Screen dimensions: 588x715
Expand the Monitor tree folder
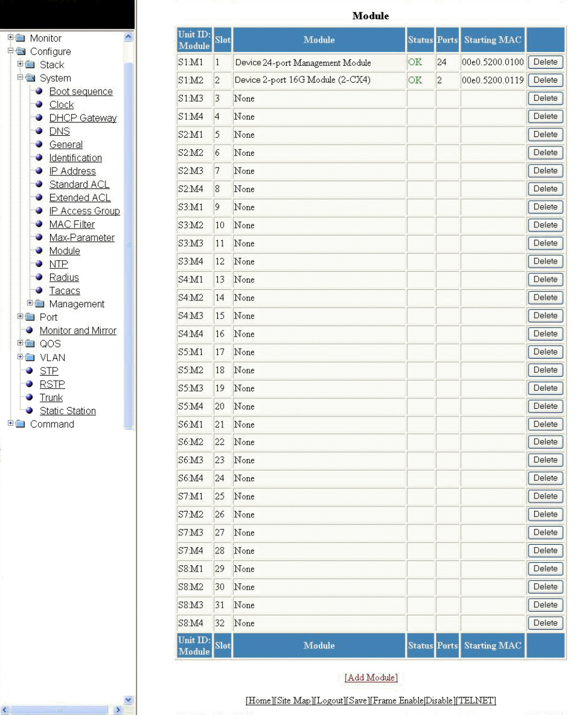[x=10, y=38]
